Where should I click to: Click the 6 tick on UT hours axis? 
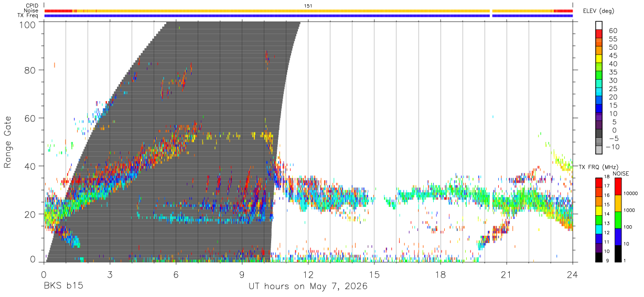click(176, 274)
